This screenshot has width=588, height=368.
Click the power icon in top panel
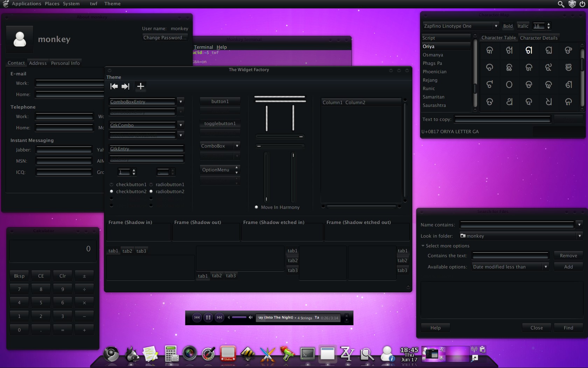[582, 4]
